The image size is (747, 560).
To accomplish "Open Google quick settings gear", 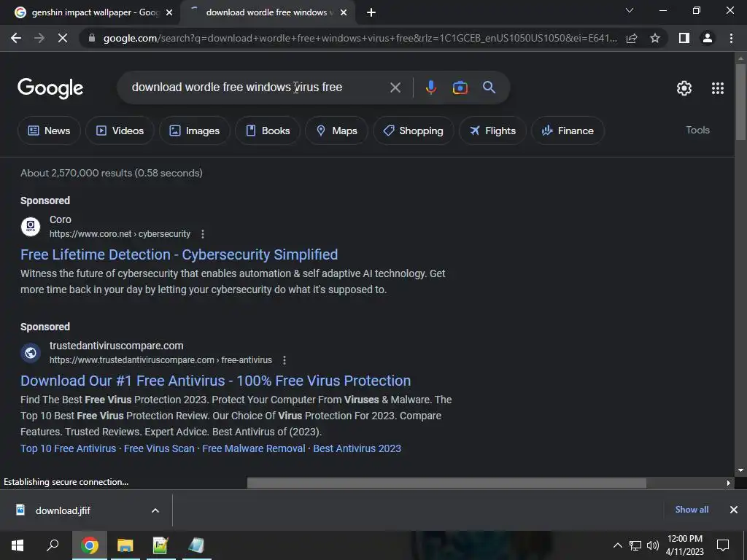I will (x=684, y=88).
